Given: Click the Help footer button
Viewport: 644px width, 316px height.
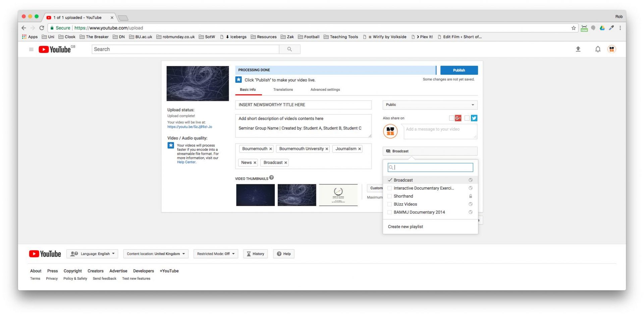Looking at the screenshot, I should click(x=283, y=254).
